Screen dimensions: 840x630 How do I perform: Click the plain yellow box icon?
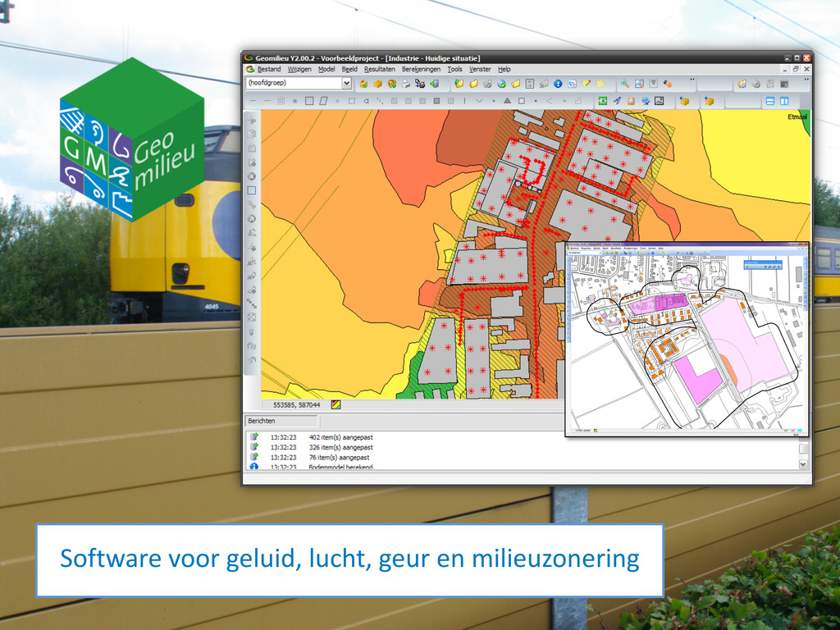coord(377,84)
